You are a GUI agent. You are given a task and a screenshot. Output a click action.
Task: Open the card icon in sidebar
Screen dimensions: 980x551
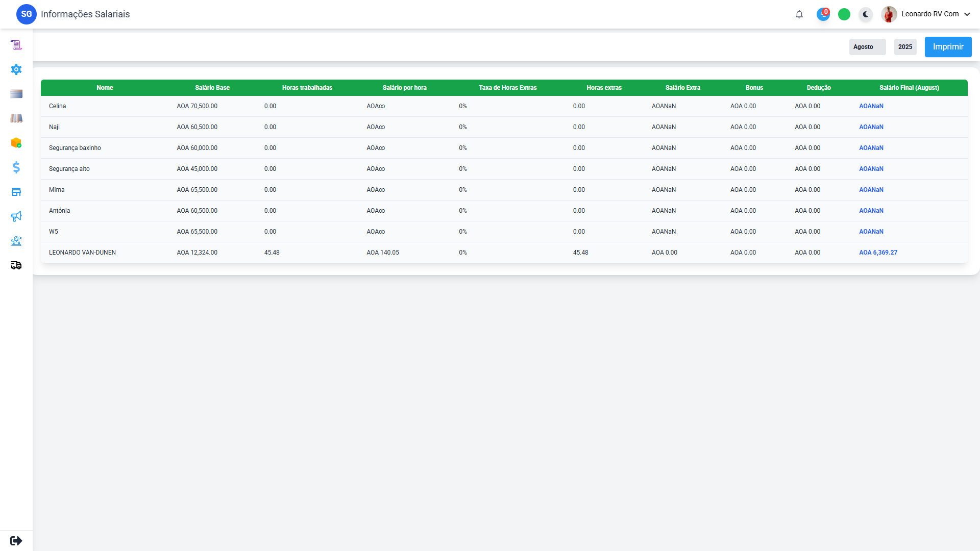pos(16,94)
